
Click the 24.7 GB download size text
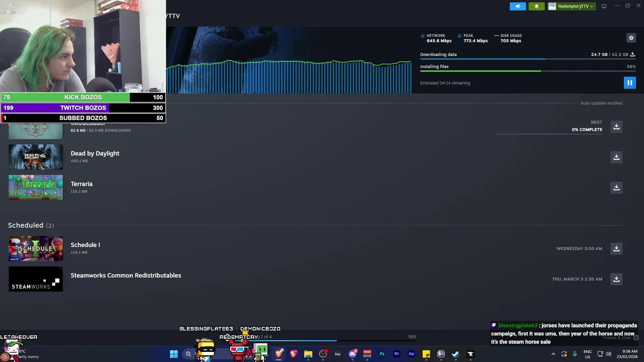[599, 54]
